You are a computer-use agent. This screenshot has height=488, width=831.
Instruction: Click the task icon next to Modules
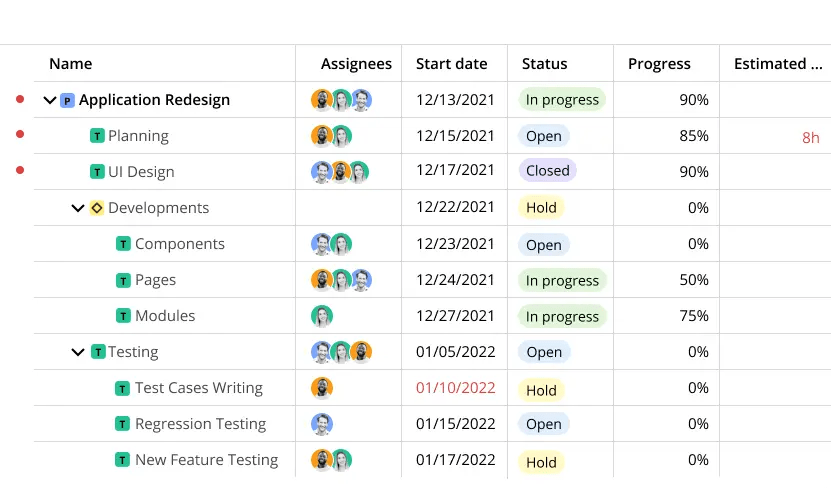tap(124, 316)
